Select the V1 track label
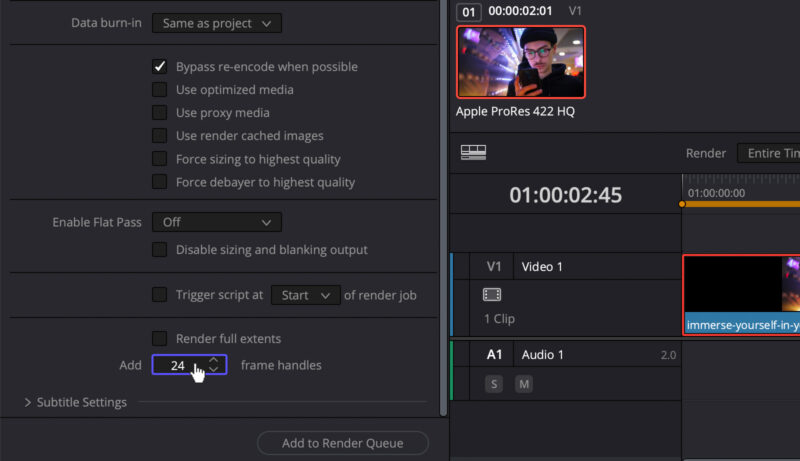 [494, 266]
